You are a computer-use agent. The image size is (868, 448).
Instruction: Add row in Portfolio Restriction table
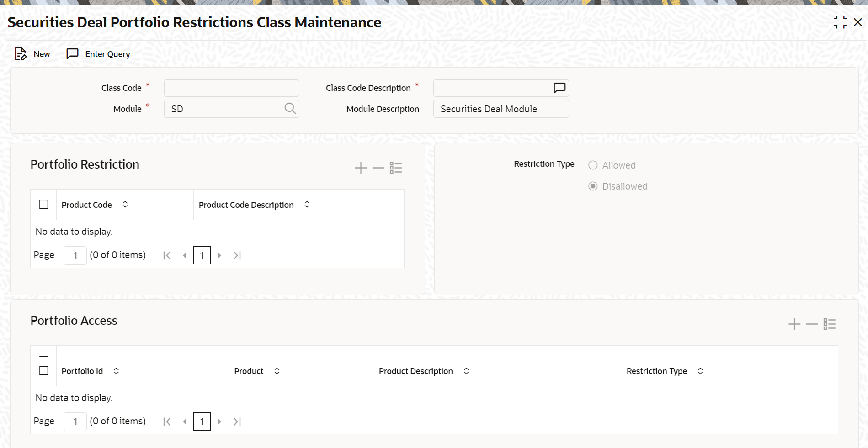coord(361,168)
